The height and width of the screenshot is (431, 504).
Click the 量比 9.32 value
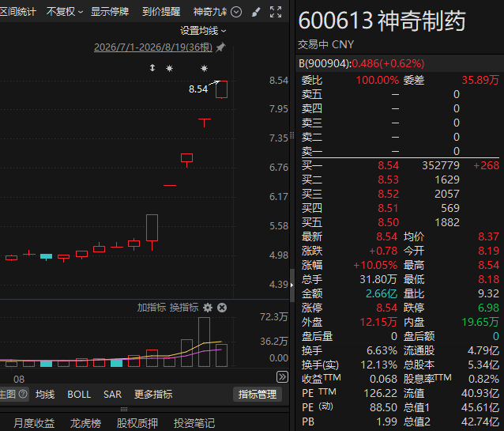[x=488, y=293]
